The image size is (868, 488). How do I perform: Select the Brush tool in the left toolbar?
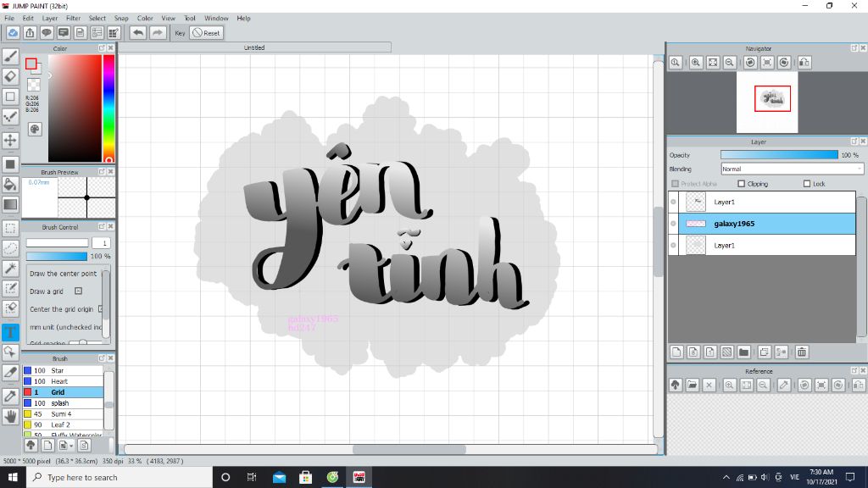10,57
